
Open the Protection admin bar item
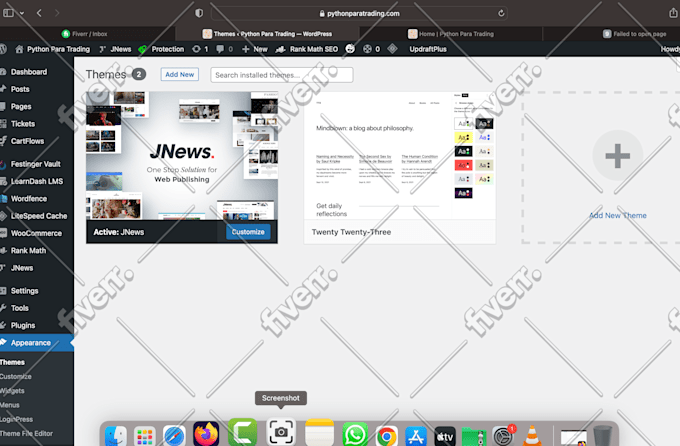click(x=161, y=49)
